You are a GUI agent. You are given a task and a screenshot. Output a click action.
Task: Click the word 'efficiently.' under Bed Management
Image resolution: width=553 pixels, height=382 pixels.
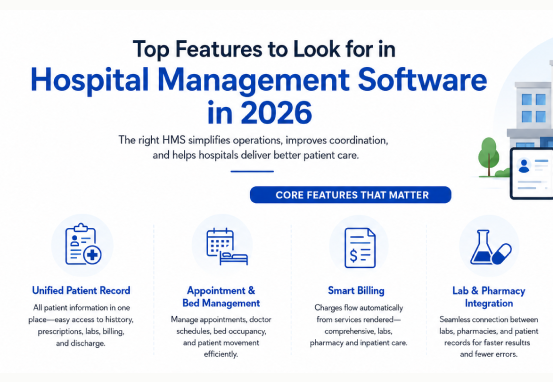[x=221, y=354]
